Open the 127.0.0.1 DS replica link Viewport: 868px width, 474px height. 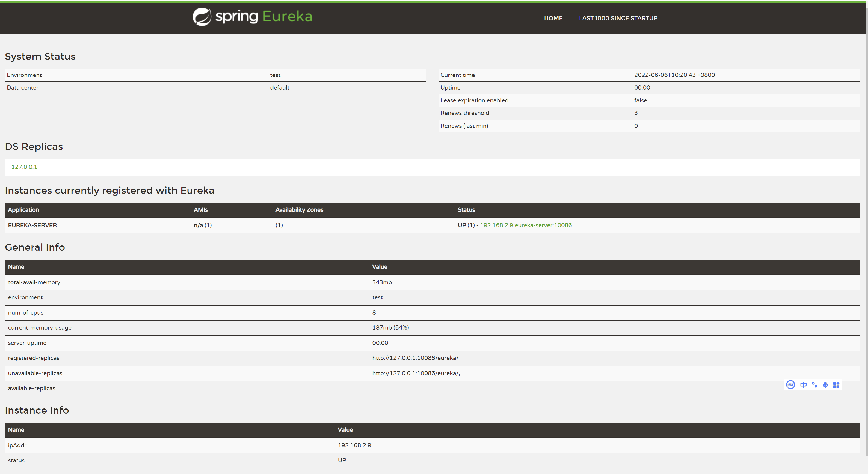click(24, 167)
